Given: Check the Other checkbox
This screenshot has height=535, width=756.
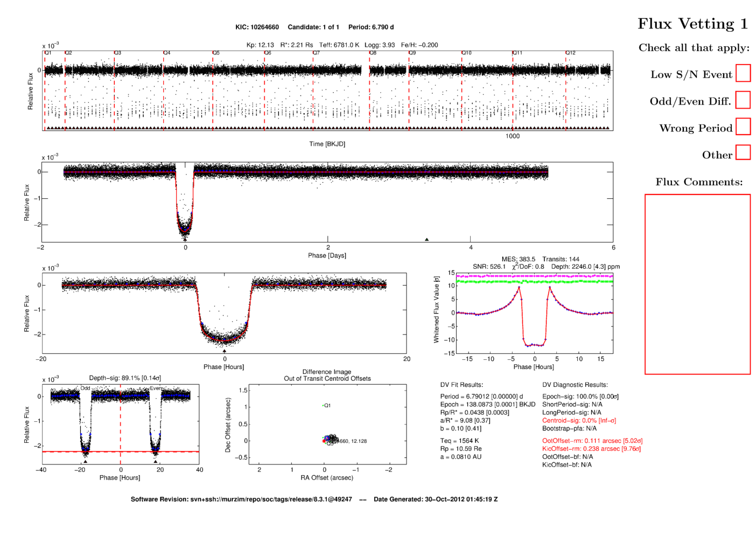Looking at the screenshot, I should click(743, 152).
